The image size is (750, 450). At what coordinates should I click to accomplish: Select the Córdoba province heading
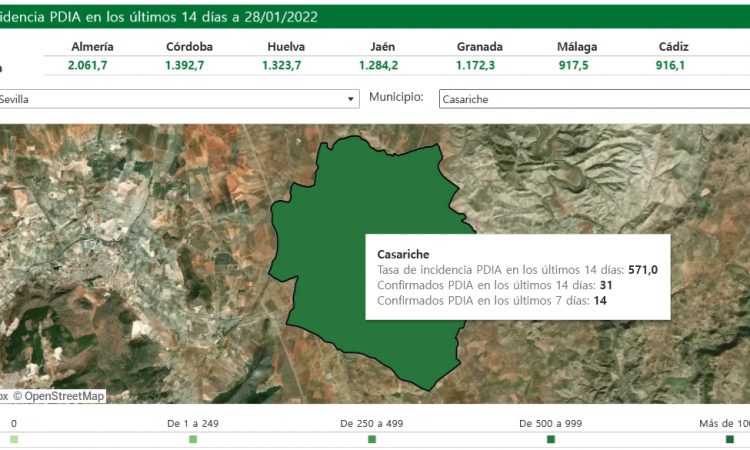(189, 47)
